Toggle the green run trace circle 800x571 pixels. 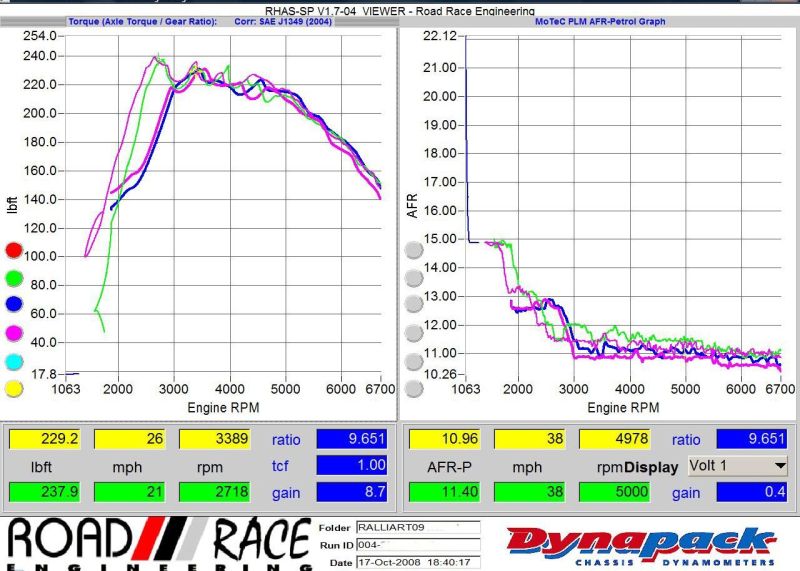14,278
